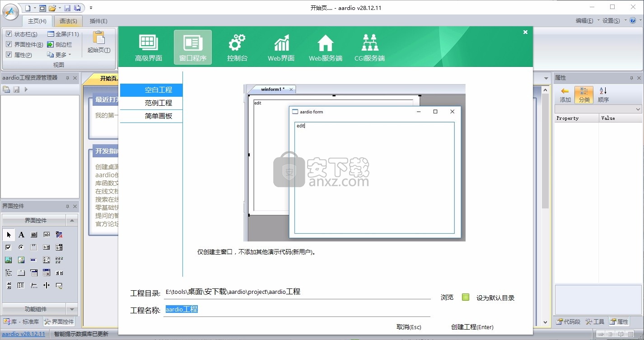The width and height of the screenshot is (644, 340).
Task: Open the dropdown arrow next to new file
Action: pos(34,8)
